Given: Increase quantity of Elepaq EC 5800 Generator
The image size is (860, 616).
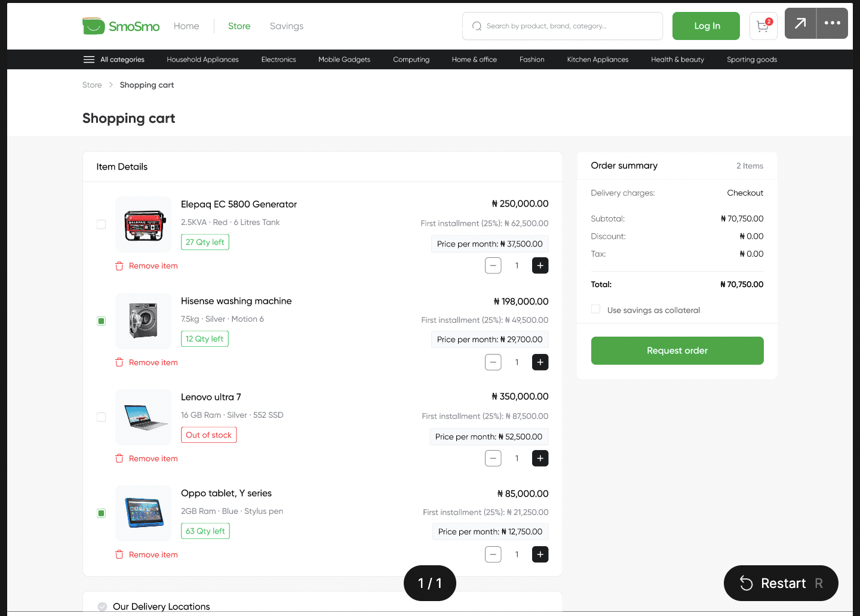Looking at the screenshot, I should pos(540,266).
